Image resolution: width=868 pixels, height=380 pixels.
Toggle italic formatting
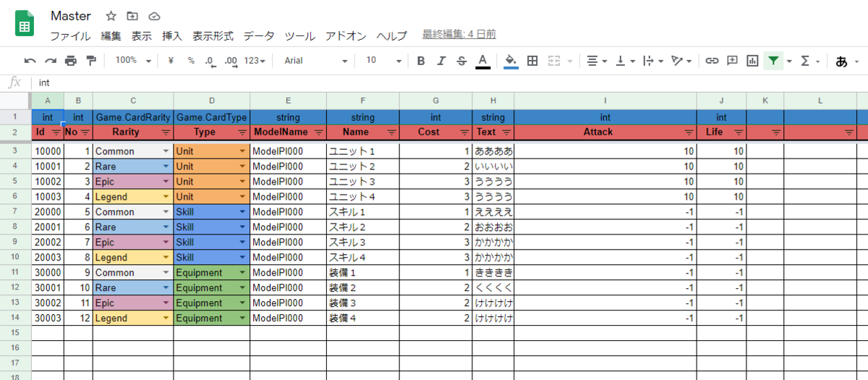441,61
